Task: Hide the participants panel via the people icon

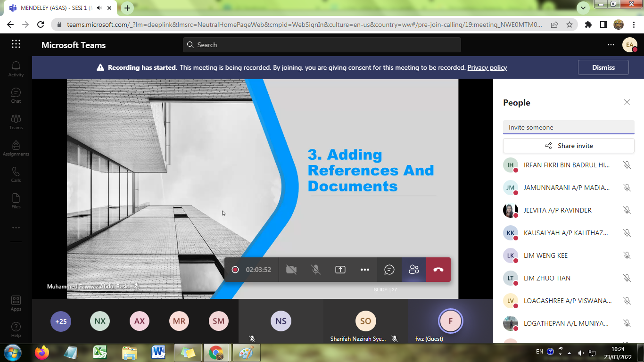Action: 414,270
